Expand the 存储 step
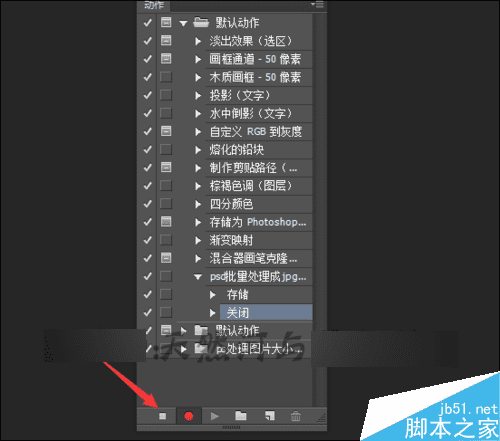The width and height of the screenshot is (500, 441). [x=213, y=295]
